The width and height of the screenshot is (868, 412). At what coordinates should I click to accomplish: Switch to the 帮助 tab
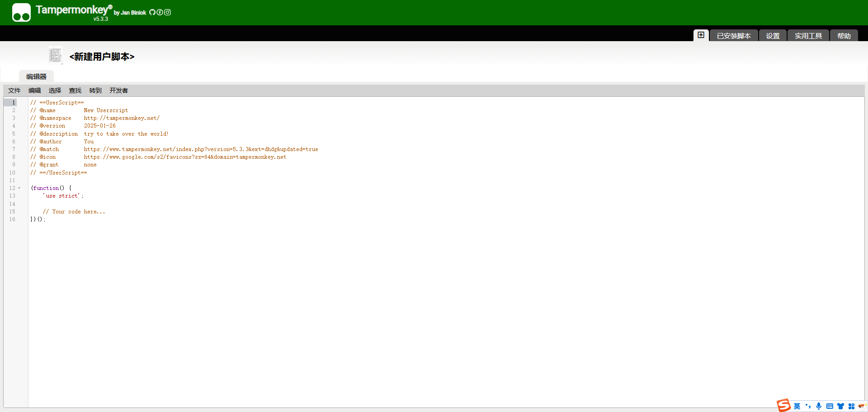(x=844, y=36)
